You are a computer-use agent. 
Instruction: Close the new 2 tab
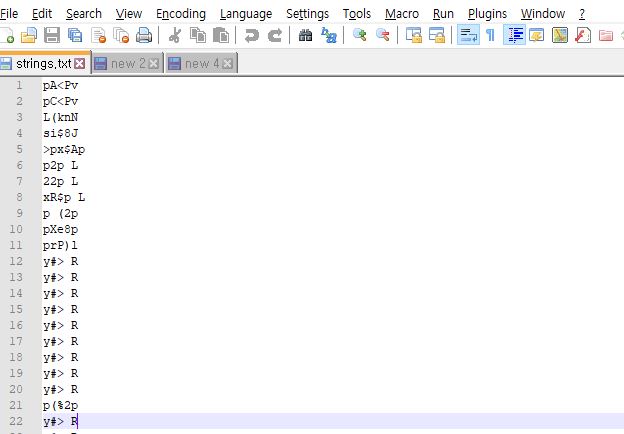154,64
